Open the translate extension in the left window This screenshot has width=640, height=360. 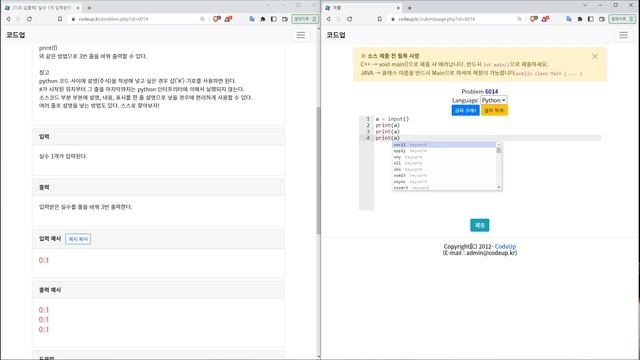(x=252, y=19)
